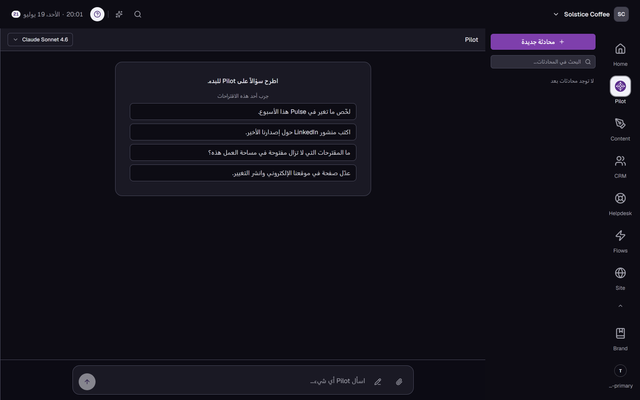Click the pencil edit icon in composer
This screenshot has height=400, width=640.
click(378, 382)
